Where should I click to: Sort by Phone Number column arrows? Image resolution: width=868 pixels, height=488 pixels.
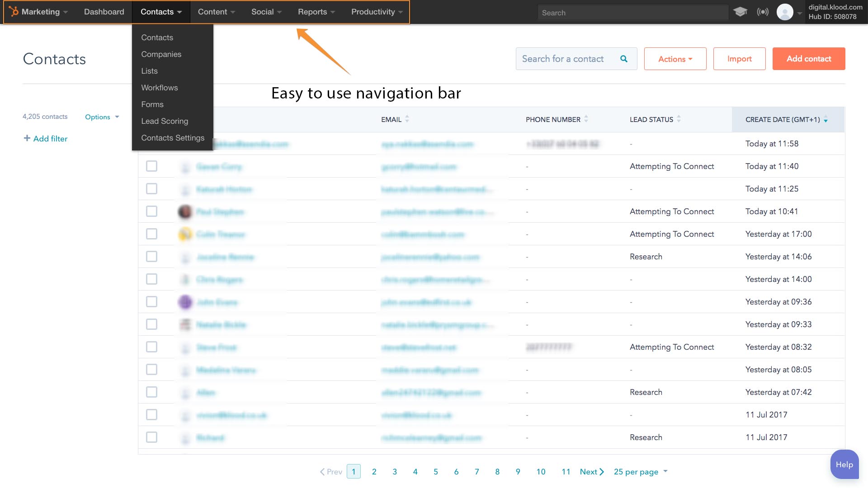(586, 119)
